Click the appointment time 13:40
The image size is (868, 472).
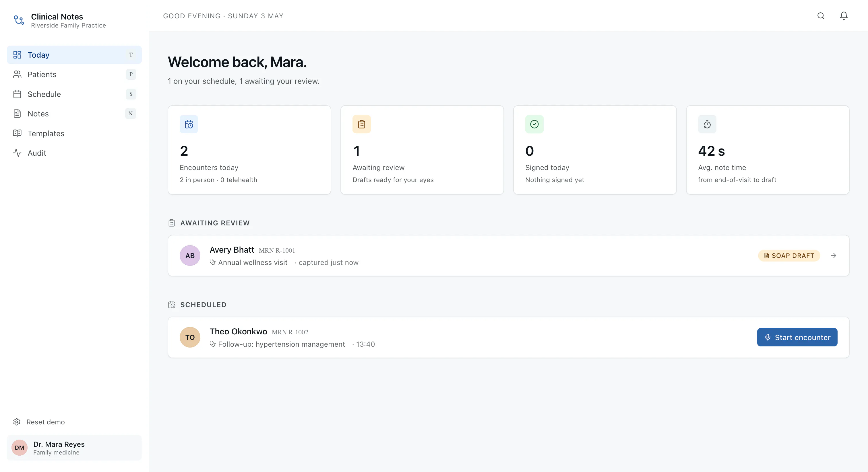(365, 344)
